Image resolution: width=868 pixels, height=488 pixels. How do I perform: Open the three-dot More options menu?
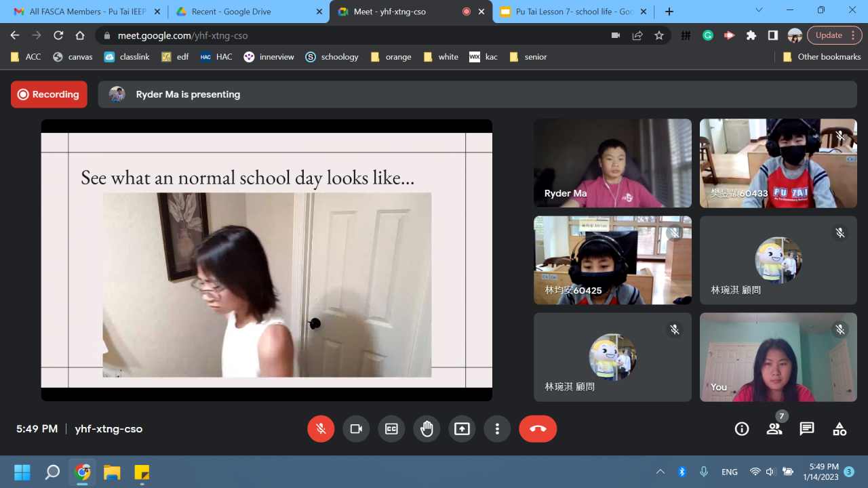pyautogui.click(x=497, y=429)
